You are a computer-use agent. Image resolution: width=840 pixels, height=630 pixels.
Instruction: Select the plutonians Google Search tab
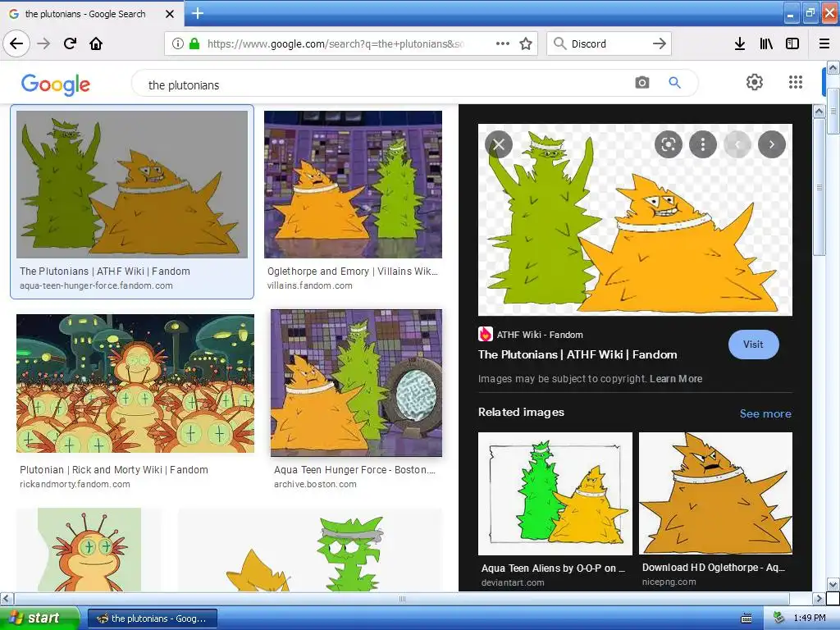click(x=84, y=14)
